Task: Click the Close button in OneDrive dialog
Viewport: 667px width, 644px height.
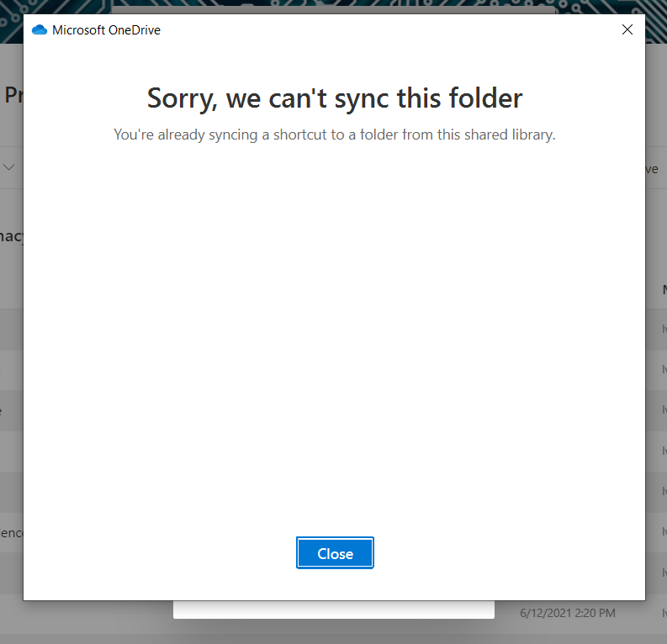Action: (x=335, y=552)
